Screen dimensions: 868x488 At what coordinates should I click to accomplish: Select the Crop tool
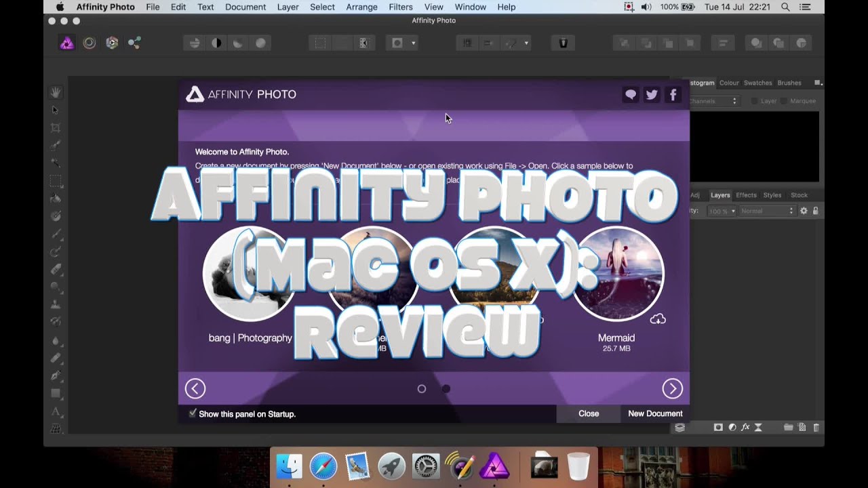(x=56, y=127)
